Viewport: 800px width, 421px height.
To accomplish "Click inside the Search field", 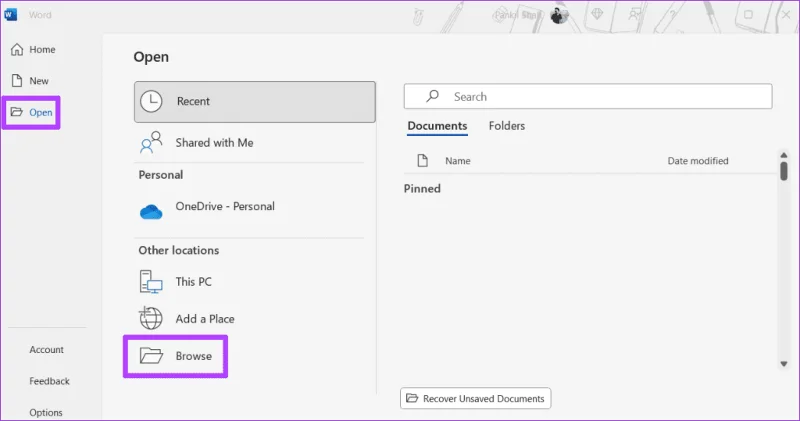I will point(588,96).
